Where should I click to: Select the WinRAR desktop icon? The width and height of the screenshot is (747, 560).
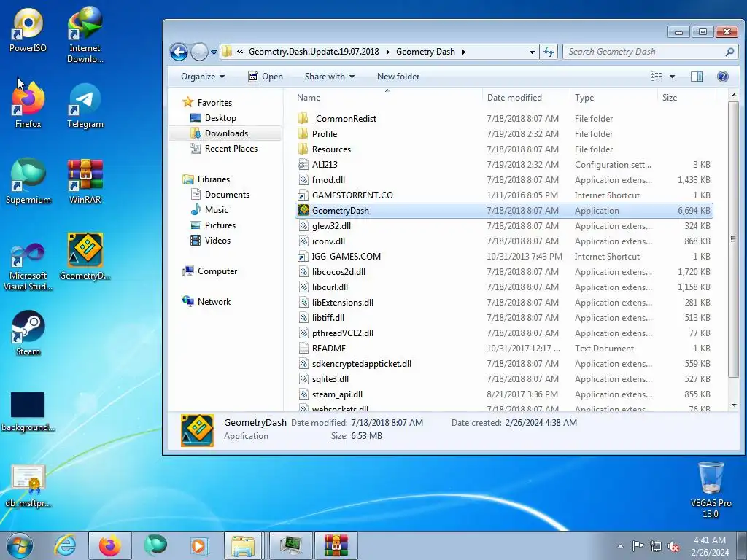pos(85,181)
